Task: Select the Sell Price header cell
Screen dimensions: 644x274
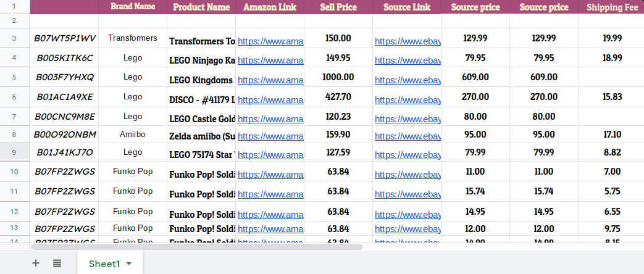Action: click(338, 7)
